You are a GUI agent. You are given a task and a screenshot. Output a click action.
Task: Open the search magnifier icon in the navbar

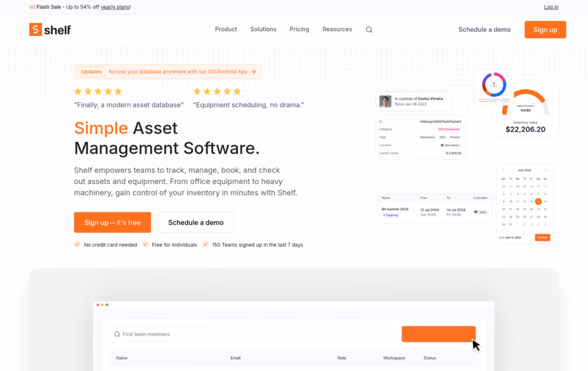click(x=369, y=29)
